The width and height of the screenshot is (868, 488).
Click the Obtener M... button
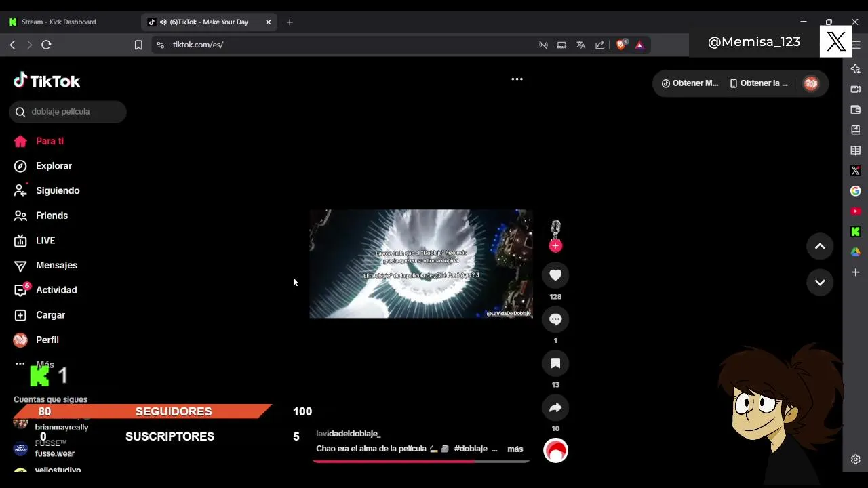tap(690, 83)
